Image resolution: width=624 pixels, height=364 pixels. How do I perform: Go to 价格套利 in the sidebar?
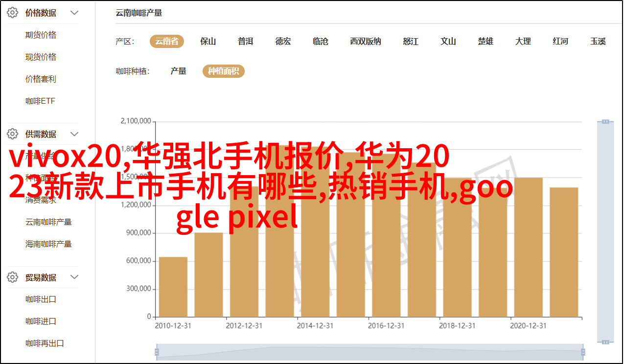pos(41,79)
